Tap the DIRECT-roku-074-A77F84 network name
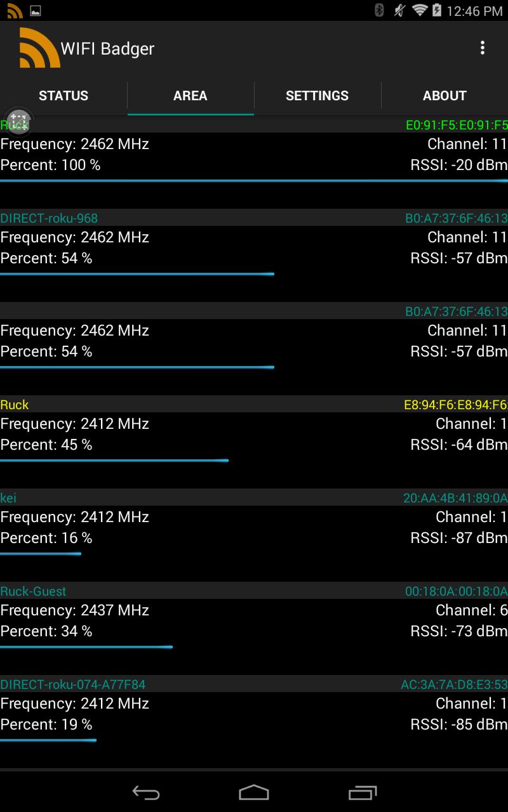 point(73,684)
